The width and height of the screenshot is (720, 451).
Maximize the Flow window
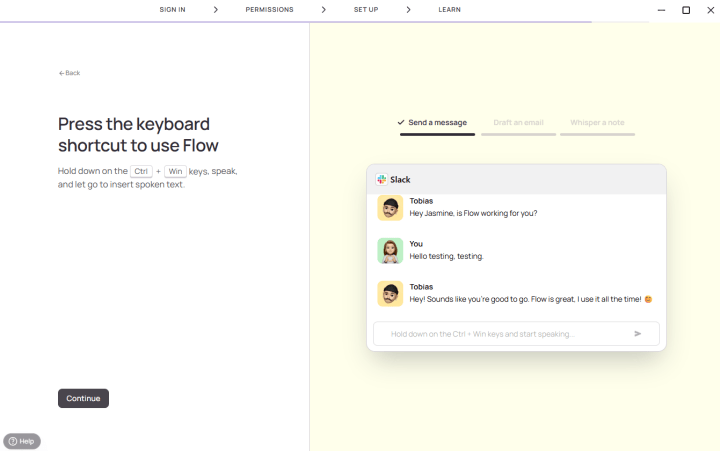[x=686, y=10]
